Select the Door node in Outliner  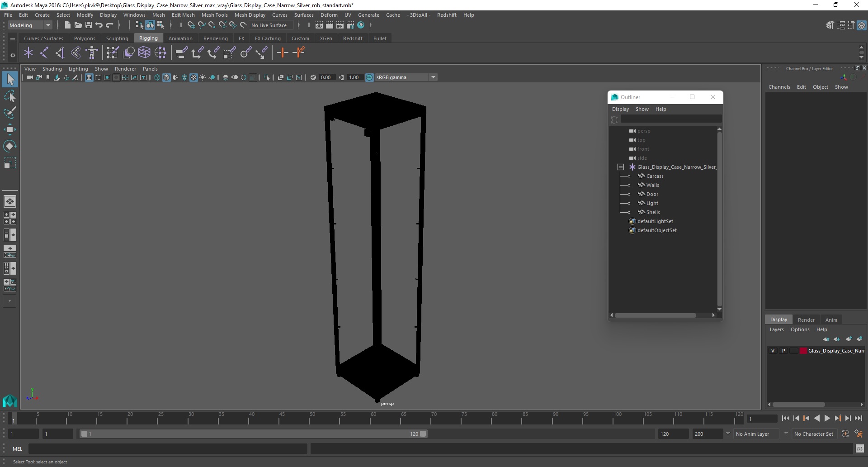pyautogui.click(x=652, y=194)
